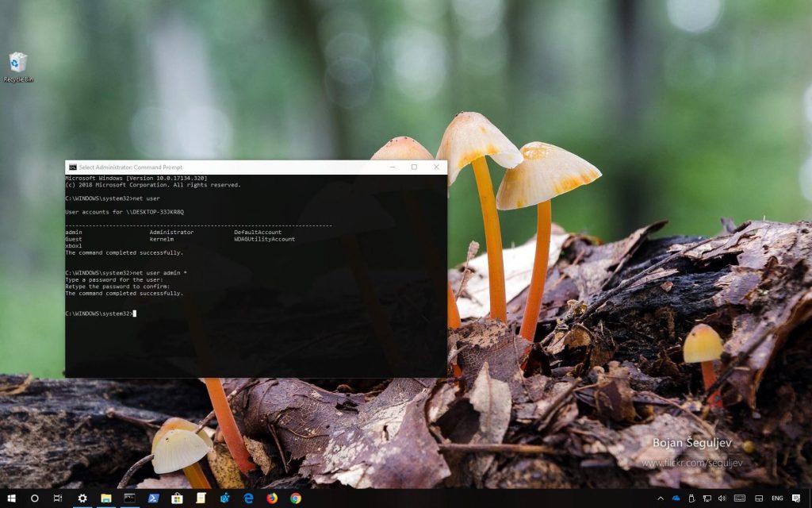Click the Start button

11,498
